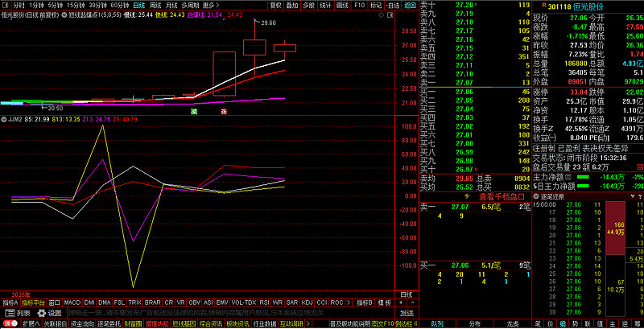Switch to 周线 weekly chart
This screenshot has height=329, width=644.
coord(155,6)
